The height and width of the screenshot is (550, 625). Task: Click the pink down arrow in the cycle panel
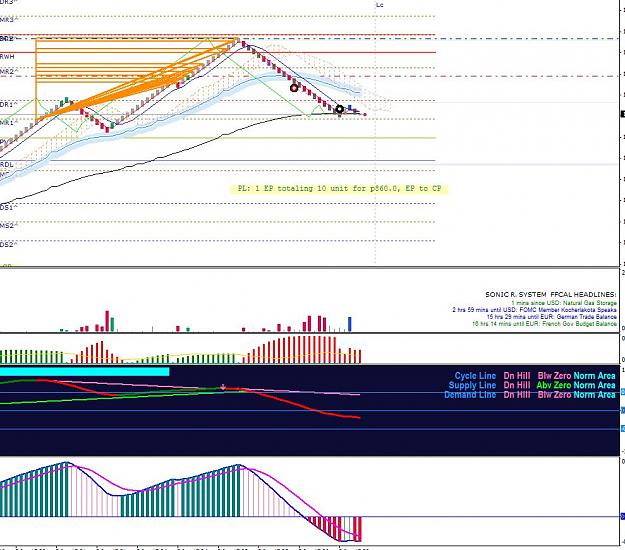[x=223, y=387]
